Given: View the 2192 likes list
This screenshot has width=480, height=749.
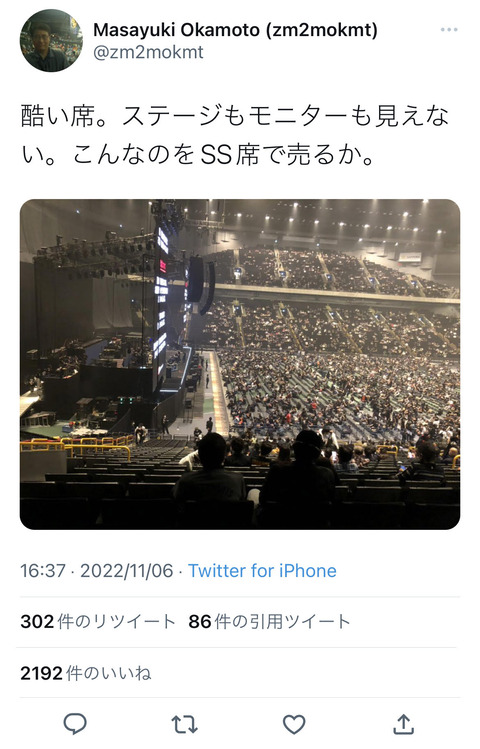Looking at the screenshot, I should [86, 673].
